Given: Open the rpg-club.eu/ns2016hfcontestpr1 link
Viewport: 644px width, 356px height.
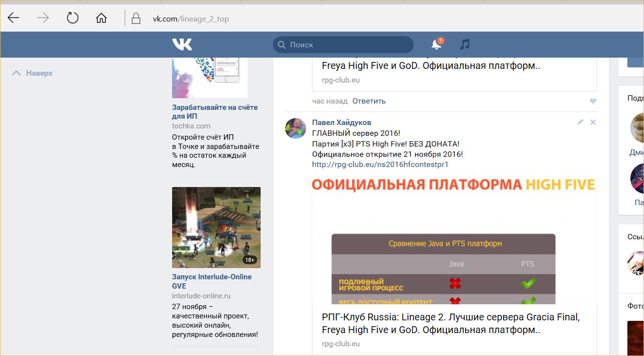Looking at the screenshot, I should [380, 165].
